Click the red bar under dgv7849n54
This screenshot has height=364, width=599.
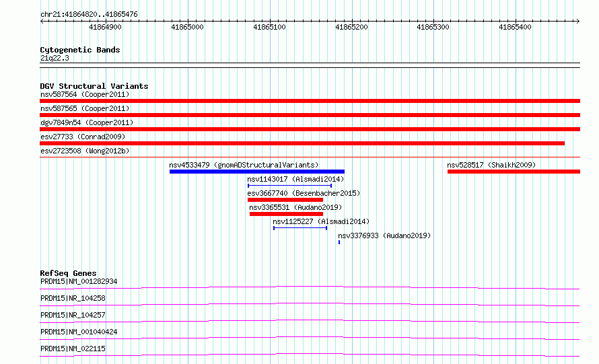tap(310, 129)
